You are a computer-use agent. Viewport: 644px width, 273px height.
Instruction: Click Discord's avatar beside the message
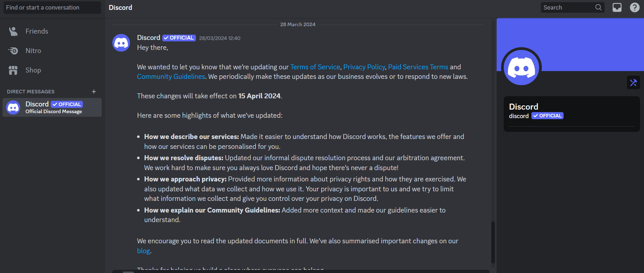(x=121, y=42)
